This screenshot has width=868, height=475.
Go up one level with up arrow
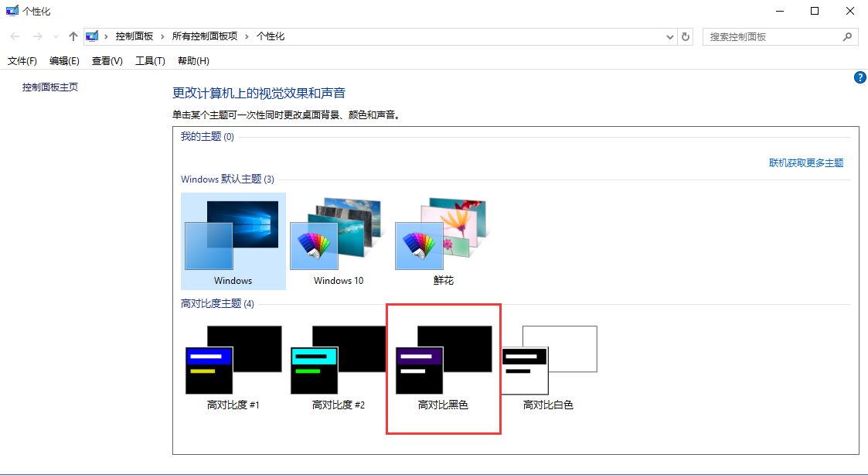[73, 36]
